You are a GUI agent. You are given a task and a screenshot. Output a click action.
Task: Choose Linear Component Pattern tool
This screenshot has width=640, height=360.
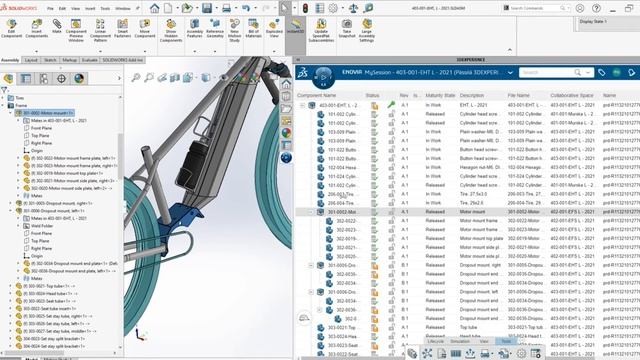point(100,31)
